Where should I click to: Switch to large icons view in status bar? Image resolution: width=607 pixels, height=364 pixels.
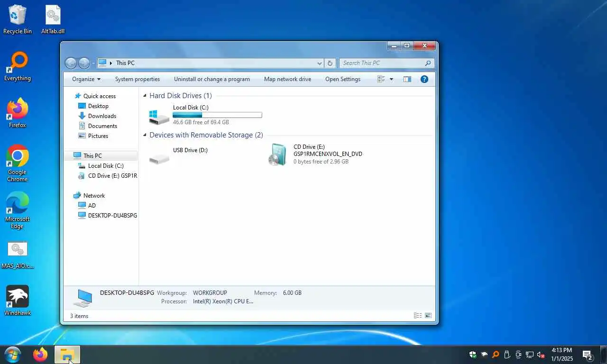pos(428,316)
